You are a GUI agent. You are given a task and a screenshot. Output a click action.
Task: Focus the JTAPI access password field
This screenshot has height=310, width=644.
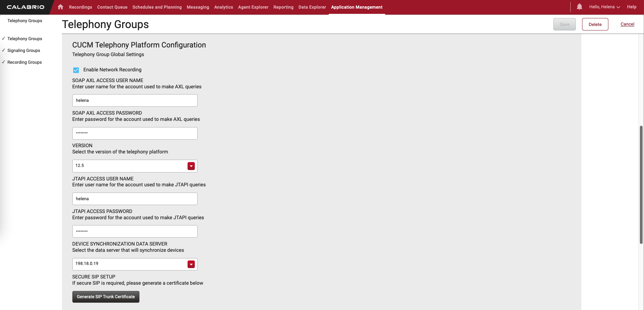(x=135, y=231)
